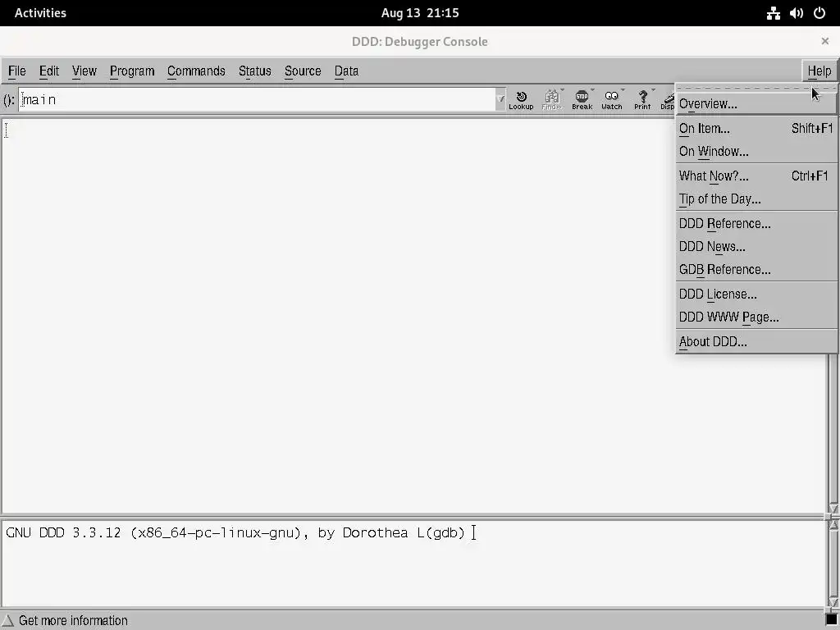Click the Activities button in top bar
Screen dimensions: 840x630
point(40,13)
